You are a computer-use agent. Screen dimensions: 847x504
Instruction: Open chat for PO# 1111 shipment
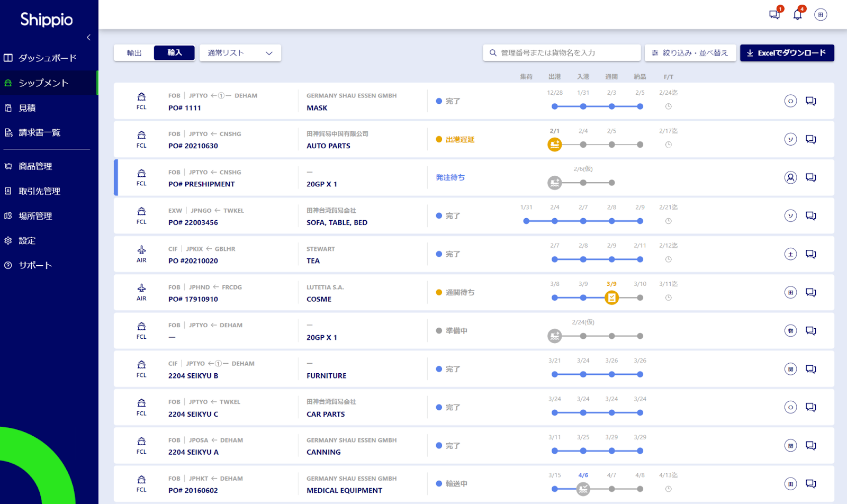pyautogui.click(x=810, y=101)
